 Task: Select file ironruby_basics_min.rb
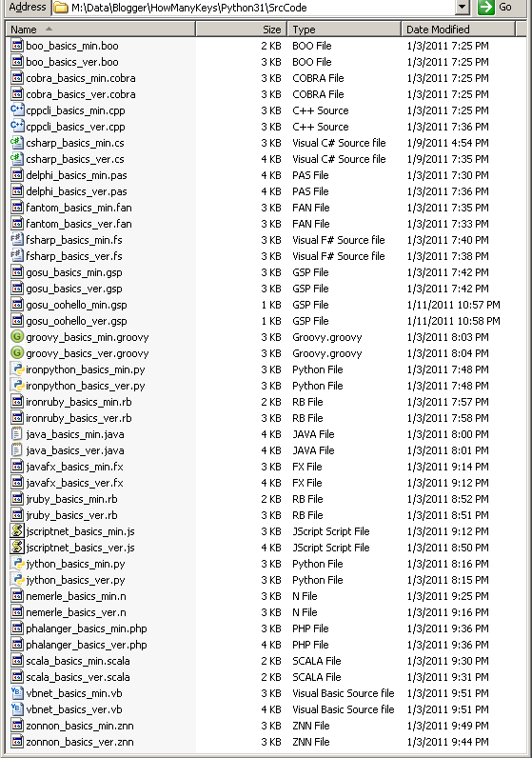point(79,402)
